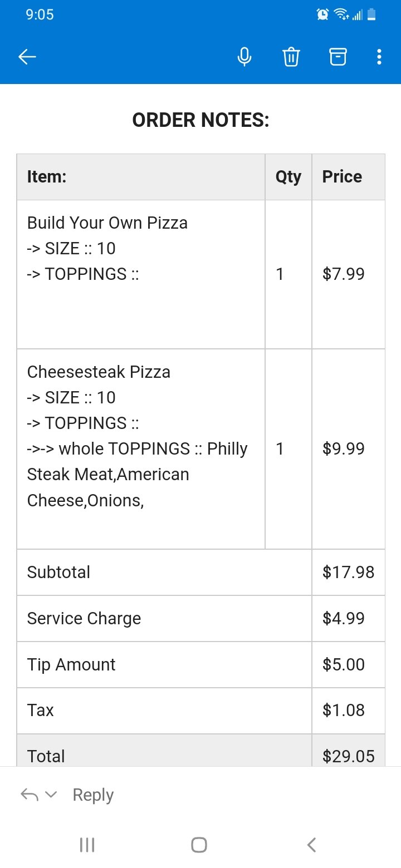Go back using the top-left arrow
This screenshot has height=868, width=401.
tap(27, 56)
